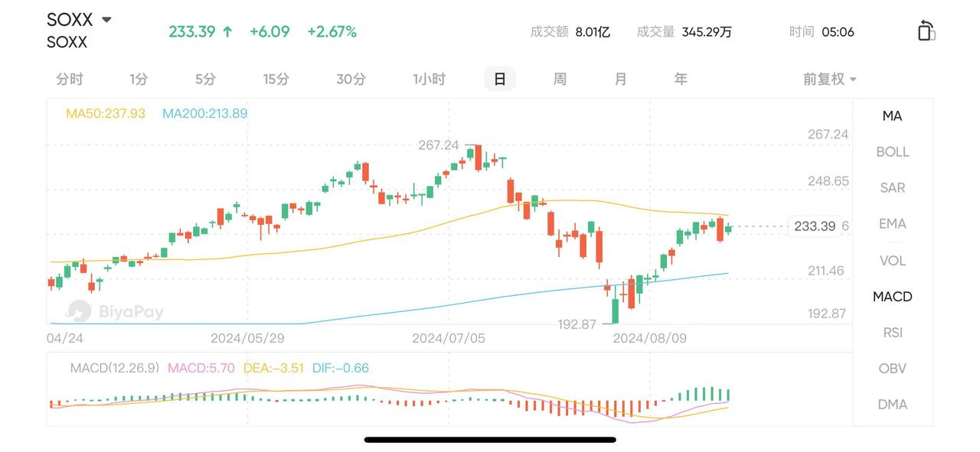The width and height of the screenshot is (980, 452).
Task: Enable the BOLL indicator overlay
Action: pos(892,151)
